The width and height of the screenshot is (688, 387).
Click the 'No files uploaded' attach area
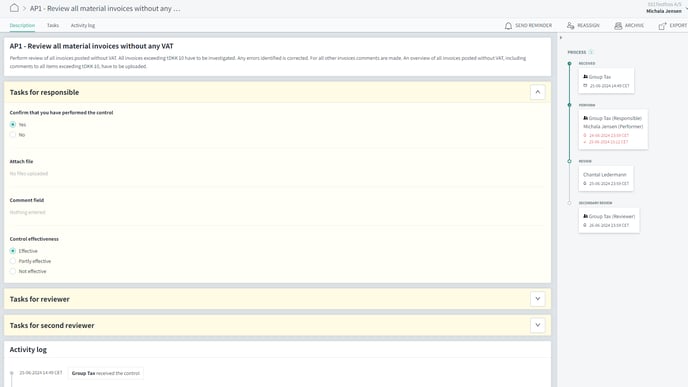[29, 174]
